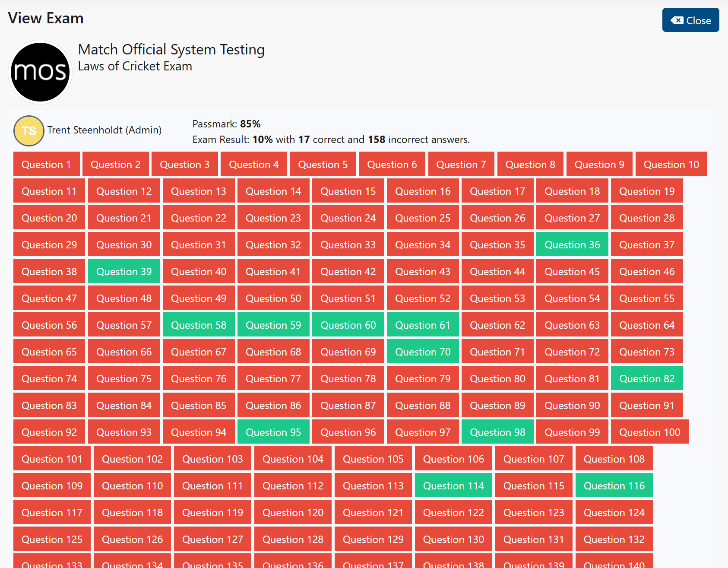Screen dimensions: 728x568
Task: Click the green Question 61 tile
Action: [423, 325]
